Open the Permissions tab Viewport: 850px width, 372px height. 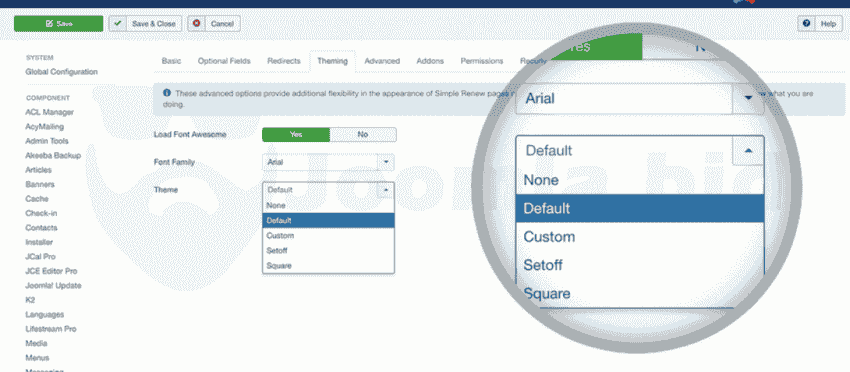tap(482, 61)
